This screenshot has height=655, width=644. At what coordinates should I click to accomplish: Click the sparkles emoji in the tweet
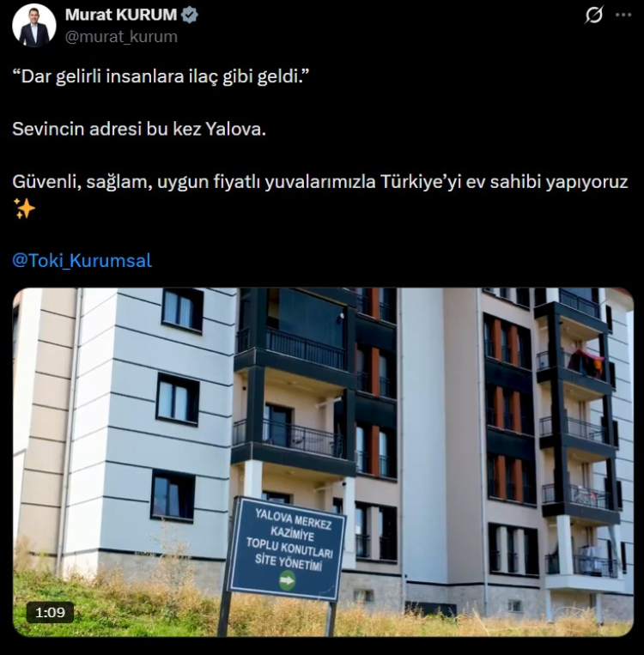pos(24,209)
